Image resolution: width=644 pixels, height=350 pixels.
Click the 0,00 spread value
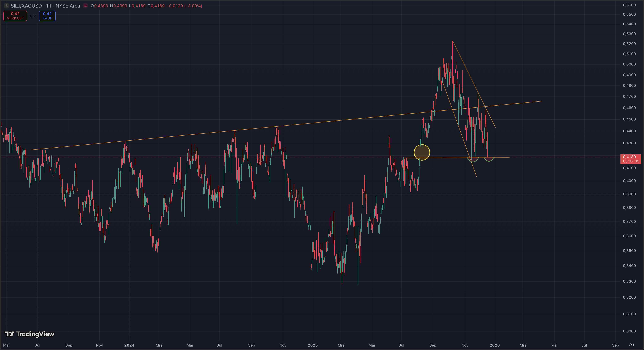coord(33,16)
